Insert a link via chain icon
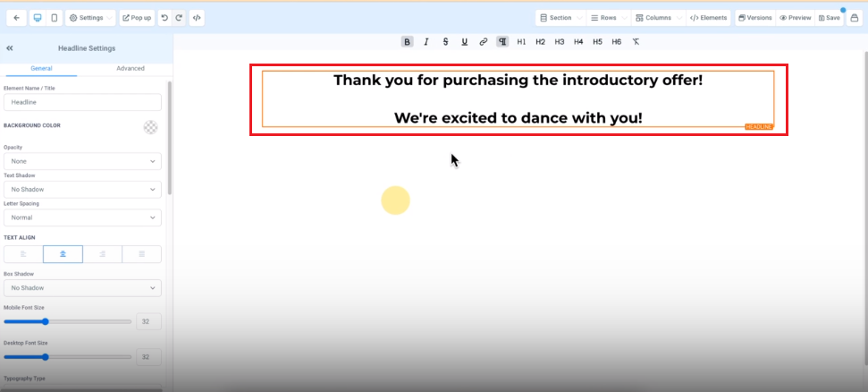Image resolution: width=868 pixels, height=392 pixels. point(484,41)
